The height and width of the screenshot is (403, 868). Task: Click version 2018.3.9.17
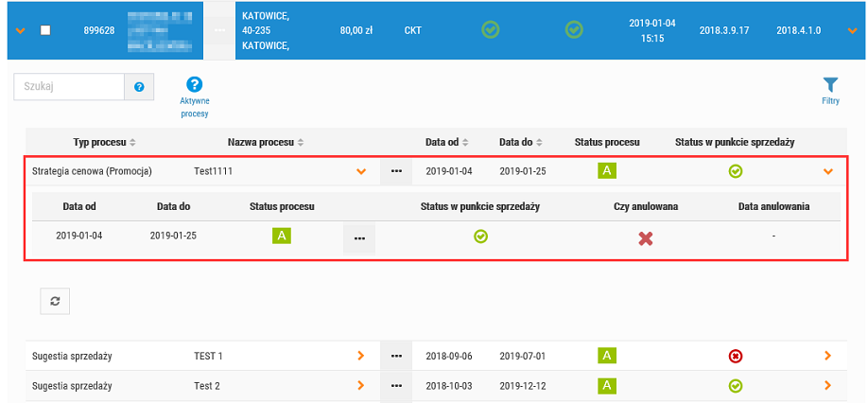click(724, 30)
